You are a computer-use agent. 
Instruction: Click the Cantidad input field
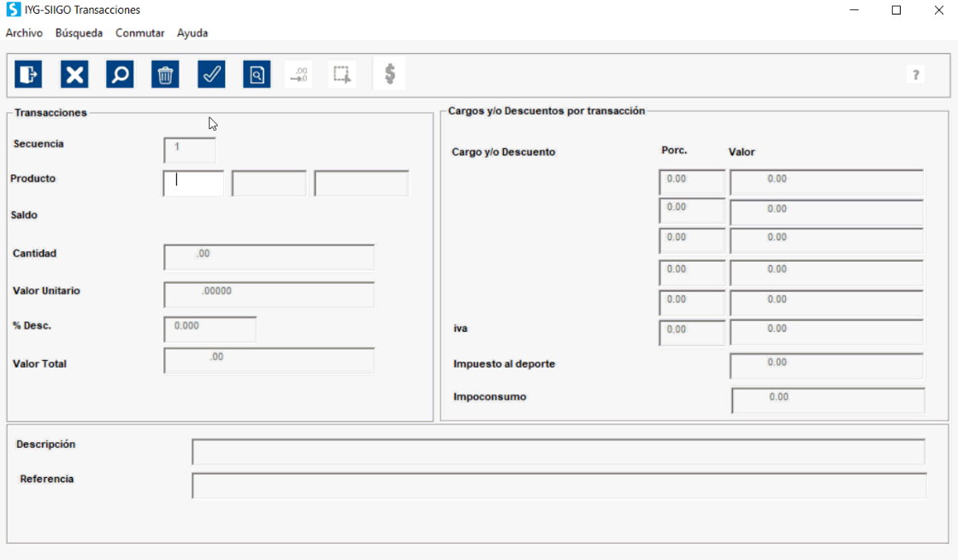click(x=269, y=257)
